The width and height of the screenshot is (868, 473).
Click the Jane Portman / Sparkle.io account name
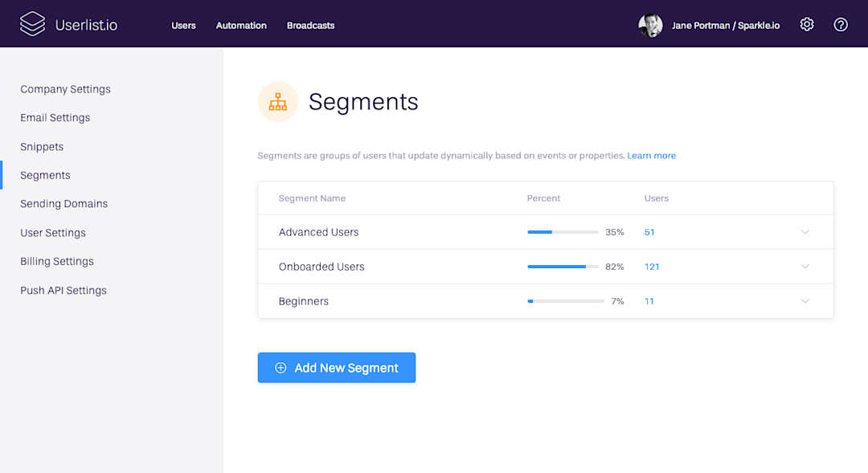tap(726, 26)
